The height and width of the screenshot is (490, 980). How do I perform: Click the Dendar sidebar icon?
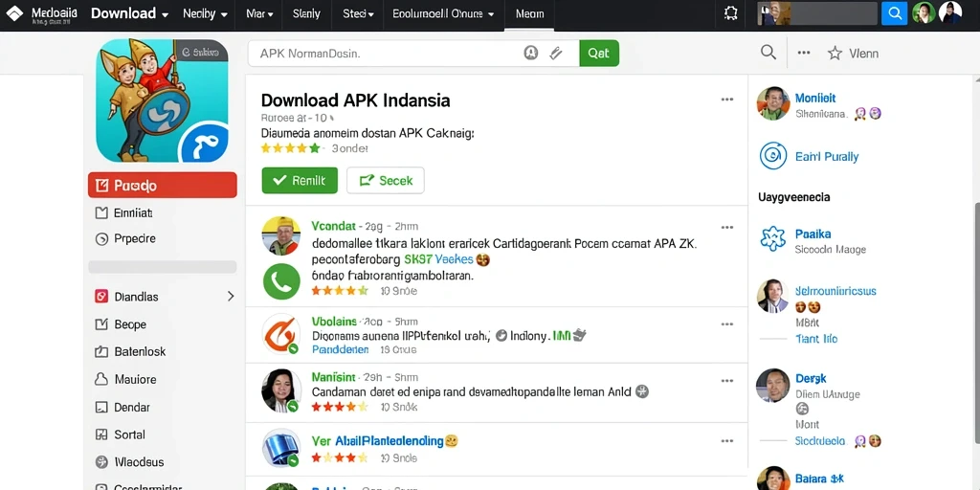click(101, 407)
